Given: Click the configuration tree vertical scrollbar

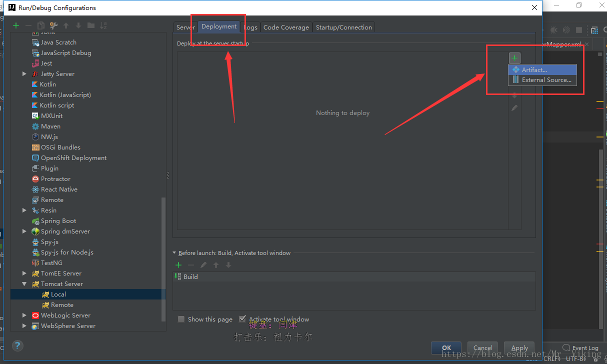Looking at the screenshot, I should pos(163,259).
